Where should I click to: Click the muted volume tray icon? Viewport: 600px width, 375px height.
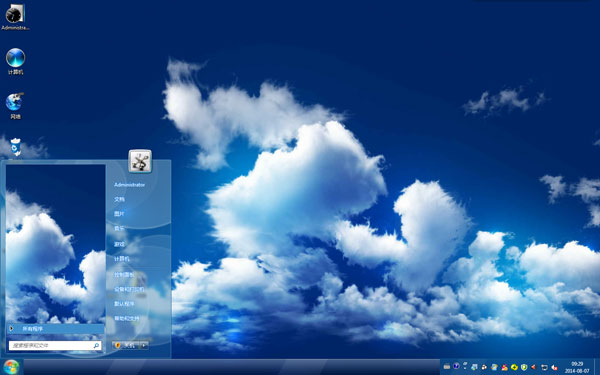[554, 367]
